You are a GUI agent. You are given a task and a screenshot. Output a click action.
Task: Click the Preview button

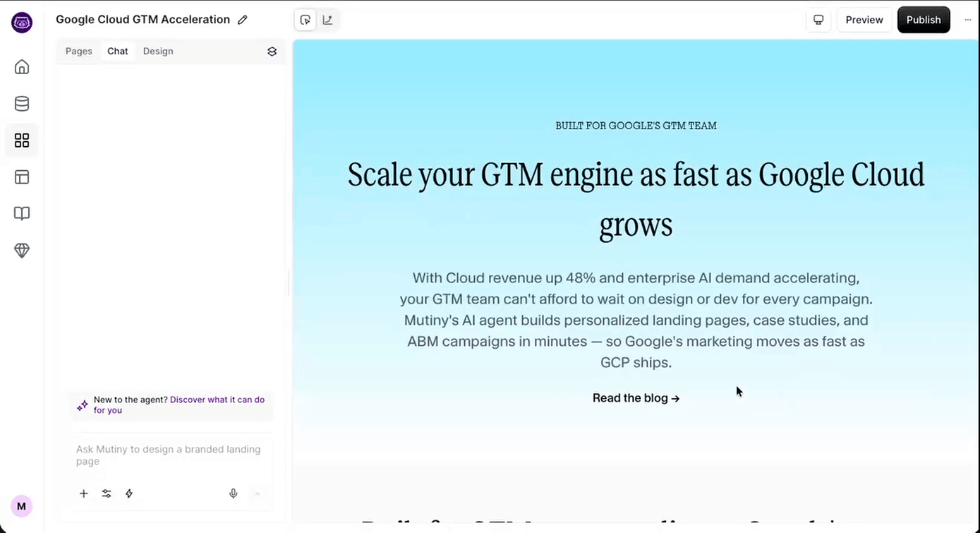(x=864, y=20)
